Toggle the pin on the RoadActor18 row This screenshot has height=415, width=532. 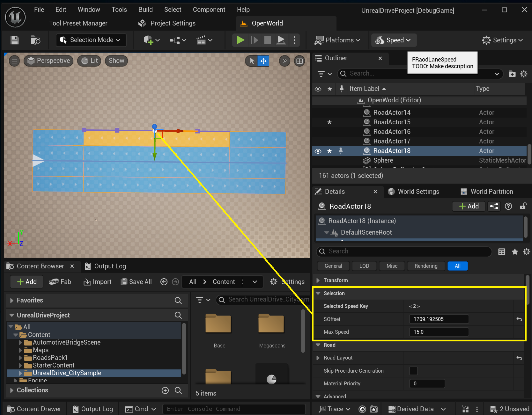click(x=341, y=151)
